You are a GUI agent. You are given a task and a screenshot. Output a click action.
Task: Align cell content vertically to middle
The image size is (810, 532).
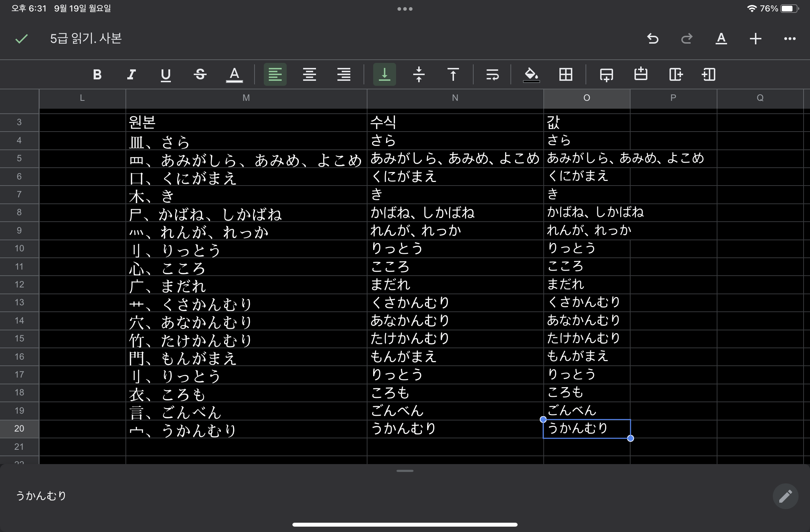tap(419, 74)
